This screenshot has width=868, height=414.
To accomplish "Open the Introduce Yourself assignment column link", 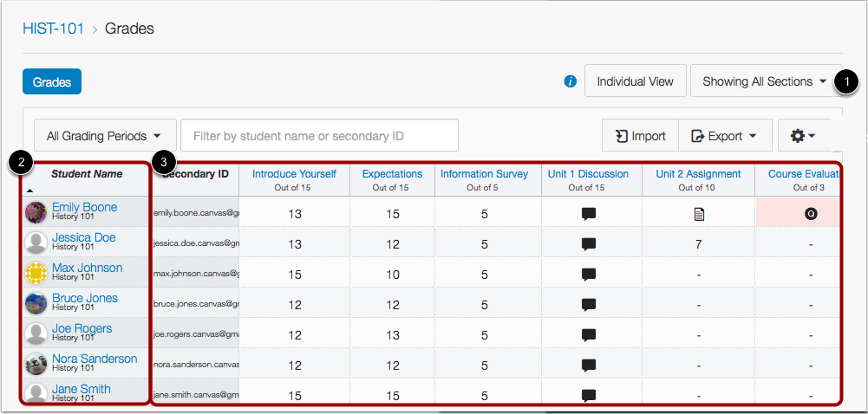I will coord(294,174).
